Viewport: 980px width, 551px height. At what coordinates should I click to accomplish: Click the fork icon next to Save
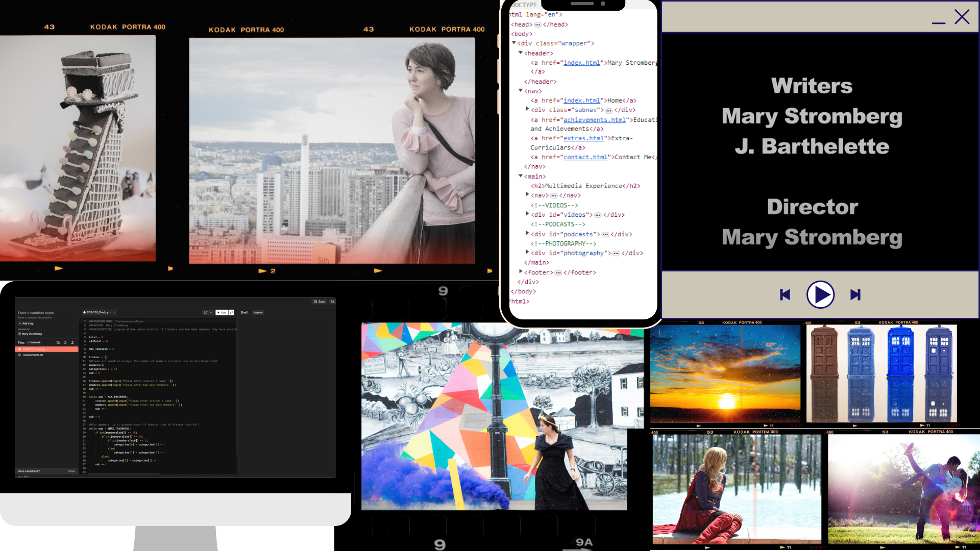tap(332, 302)
